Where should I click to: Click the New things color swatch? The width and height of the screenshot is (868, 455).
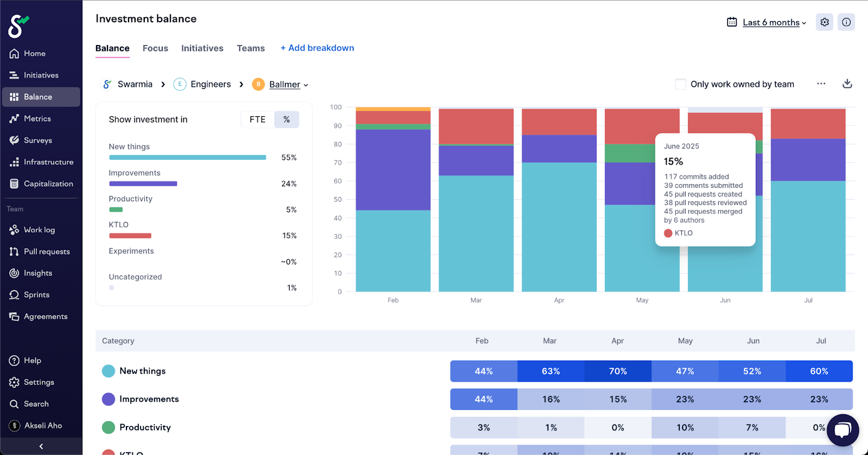click(108, 371)
